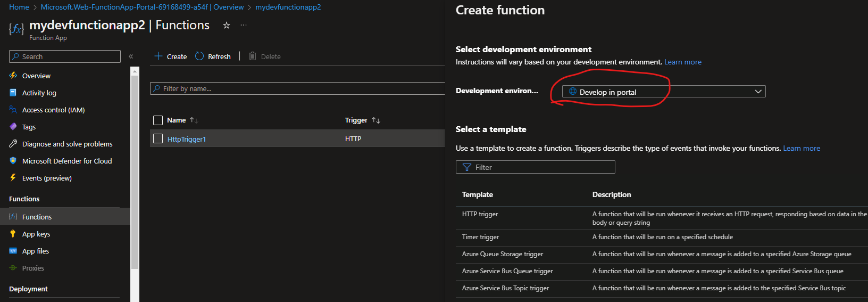Open Diagnose and solve problems item

(x=68, y=144)
